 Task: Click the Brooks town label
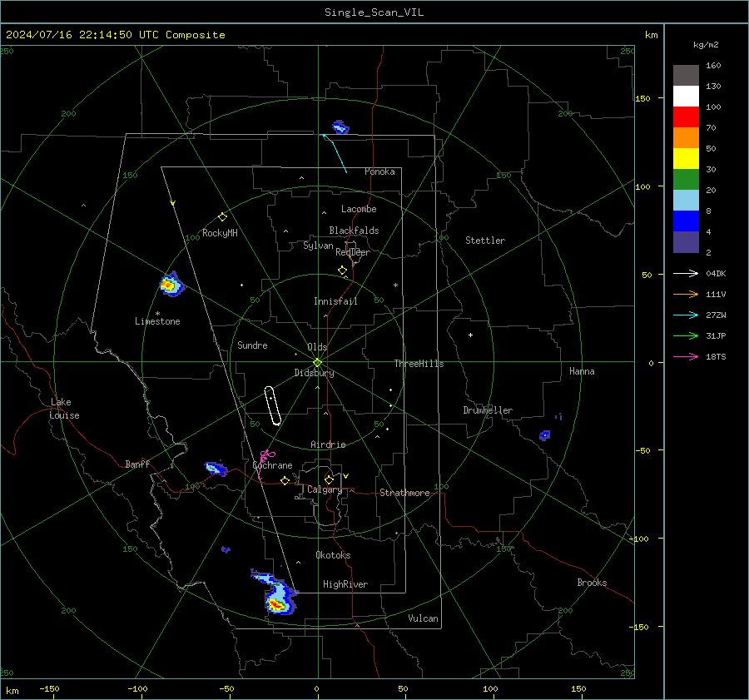pyautogui.click(x=592, y=583)
